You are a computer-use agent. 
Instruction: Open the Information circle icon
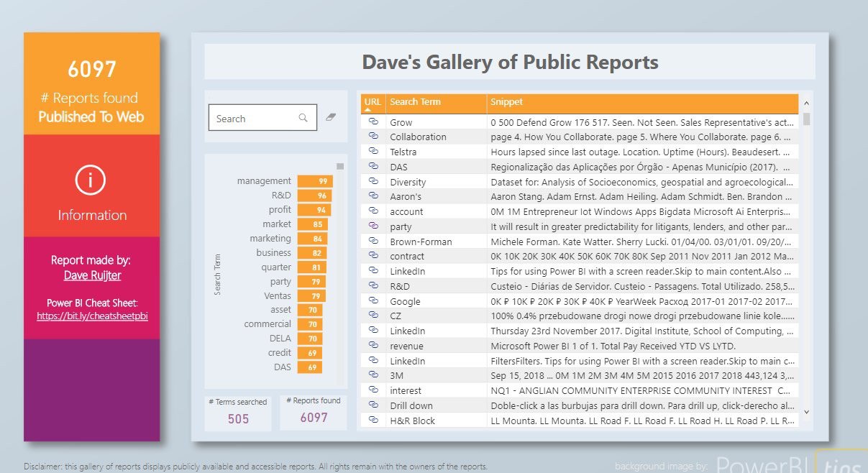pos(91,180)
